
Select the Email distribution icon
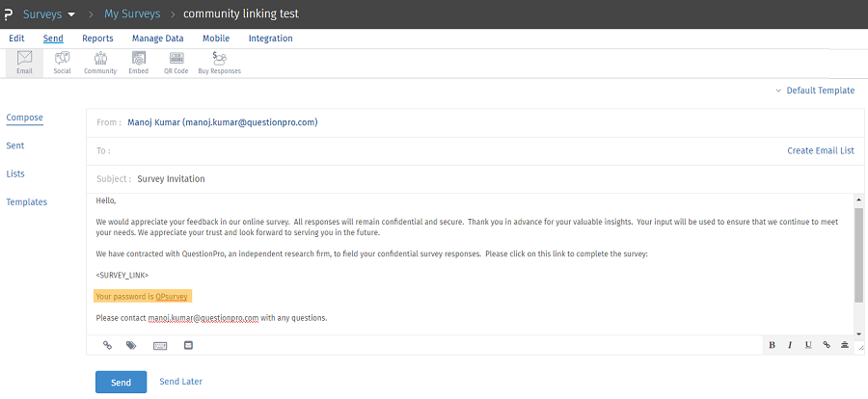[24, 63]
